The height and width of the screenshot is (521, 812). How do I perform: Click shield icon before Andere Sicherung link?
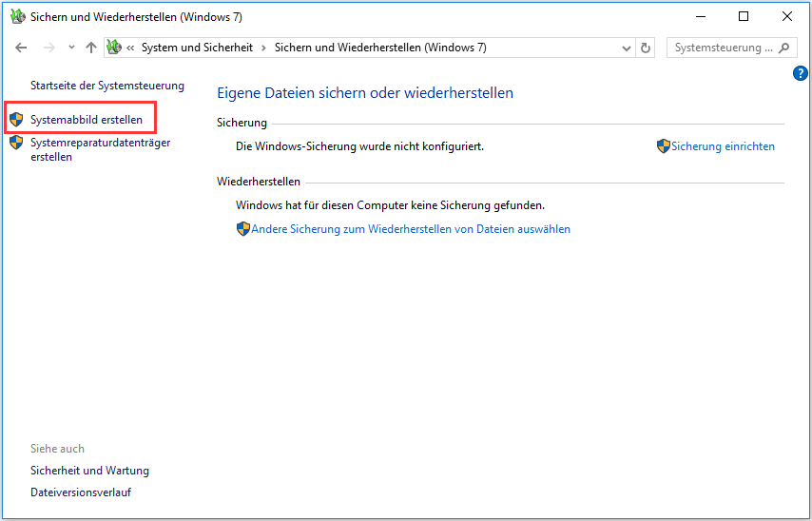(x=242, y=229)
